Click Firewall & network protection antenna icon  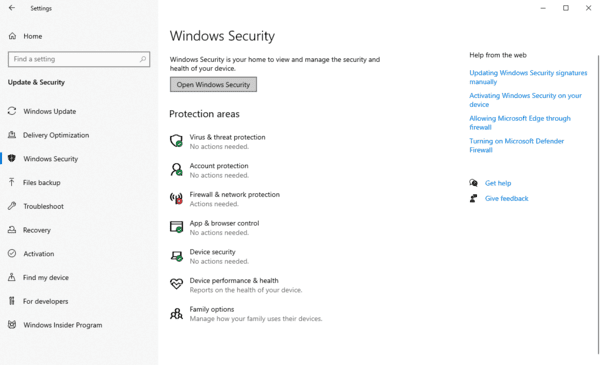[176, 198]
